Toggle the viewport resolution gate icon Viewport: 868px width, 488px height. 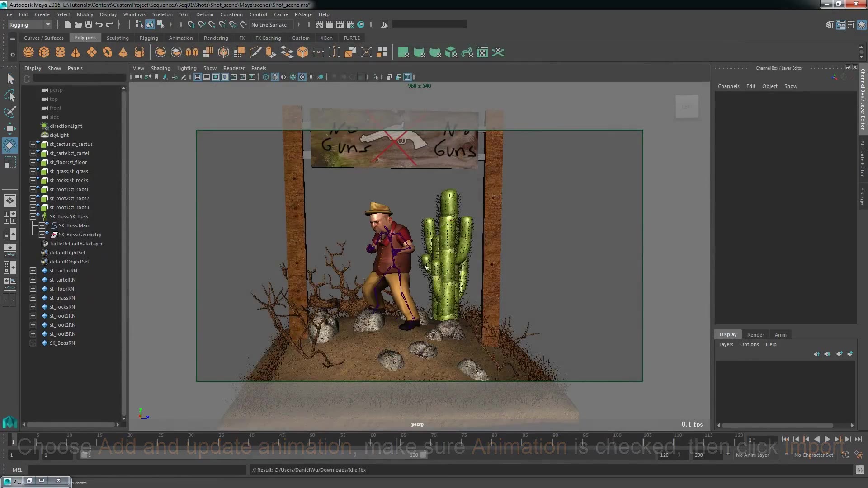pos(216,77)
